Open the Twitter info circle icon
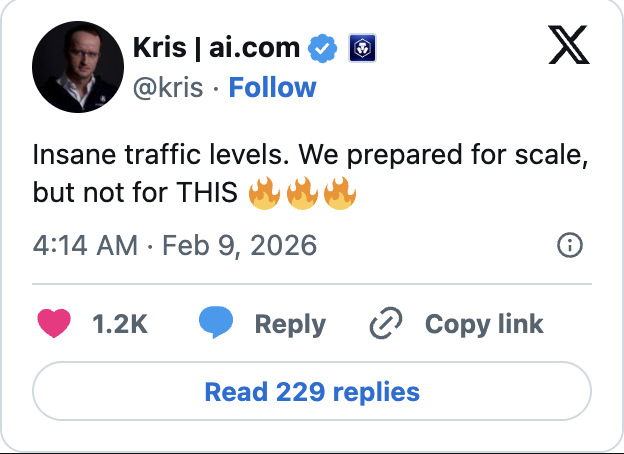The image size is (624, 454). coord(569,245)
